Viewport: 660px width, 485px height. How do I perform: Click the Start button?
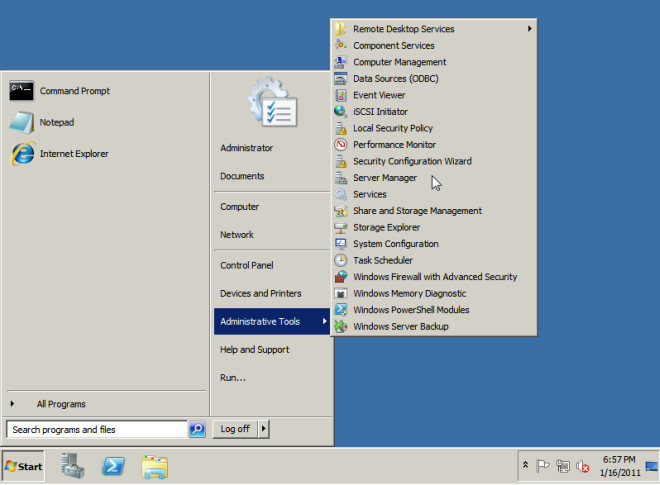click(24, 466)
